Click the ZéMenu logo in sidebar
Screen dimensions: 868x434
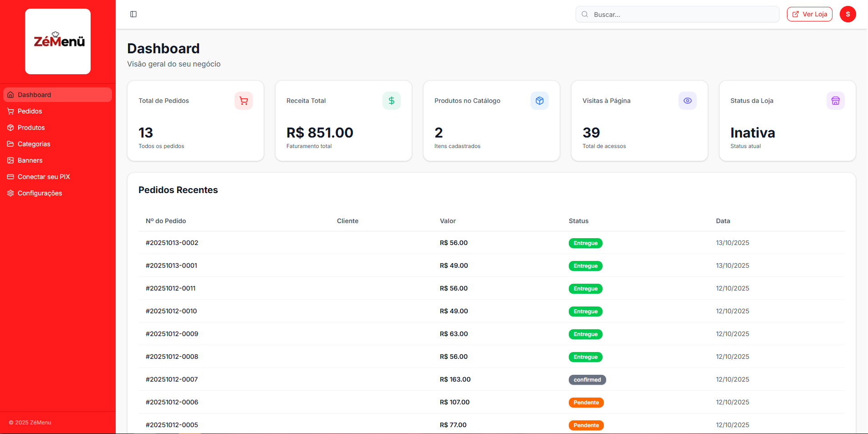(58, 41)
